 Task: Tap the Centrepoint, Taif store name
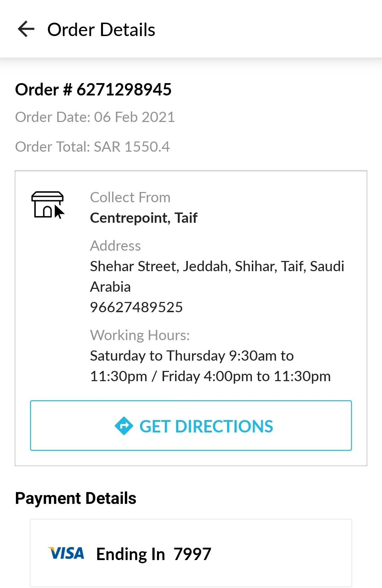[144, 218]
